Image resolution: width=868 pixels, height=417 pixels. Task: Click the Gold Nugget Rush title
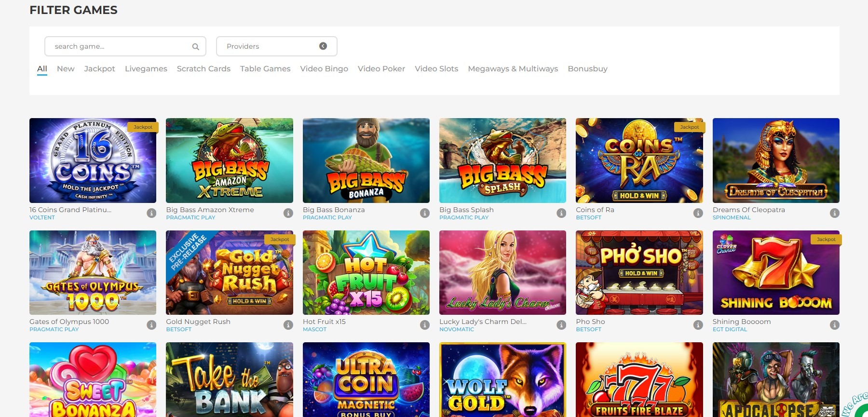point(198,322)
